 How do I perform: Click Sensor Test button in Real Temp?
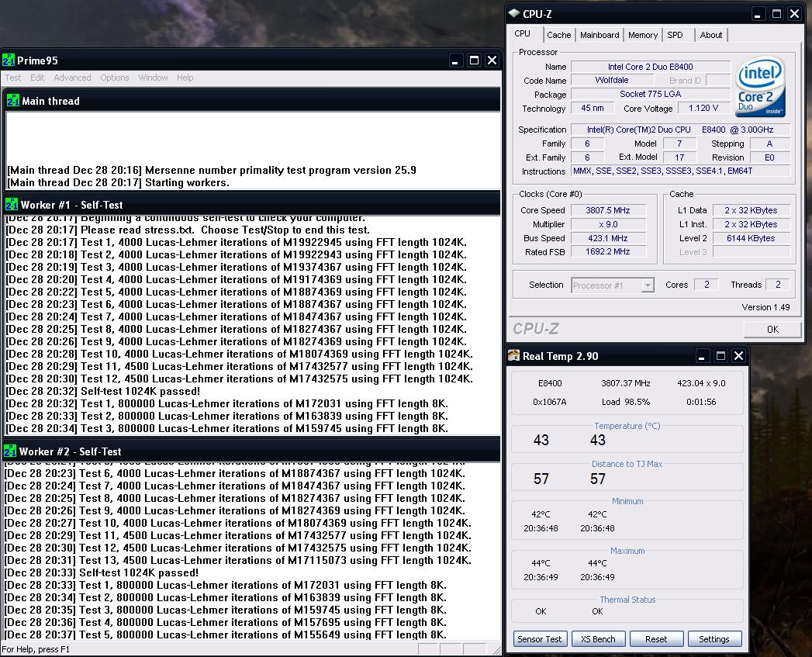(x=540, y=639)
